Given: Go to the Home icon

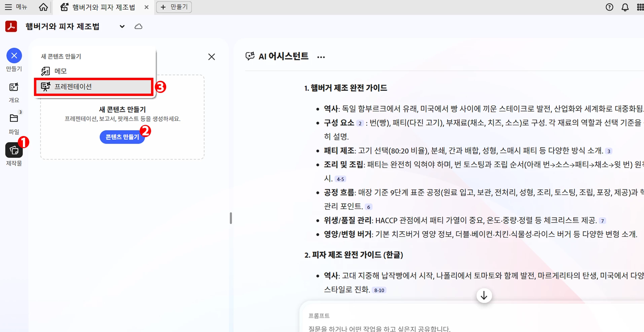Looking at the screenshot, I should (43, 7).
